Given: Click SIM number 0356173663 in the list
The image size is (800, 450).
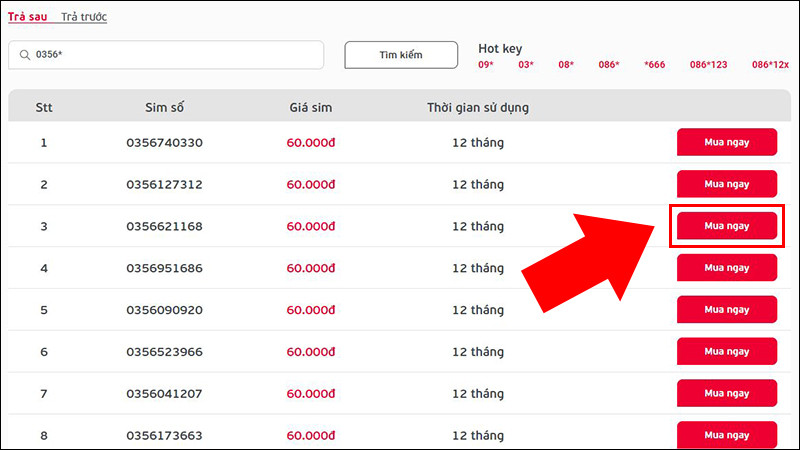Looking at the screenshot, I should [164, 436].
